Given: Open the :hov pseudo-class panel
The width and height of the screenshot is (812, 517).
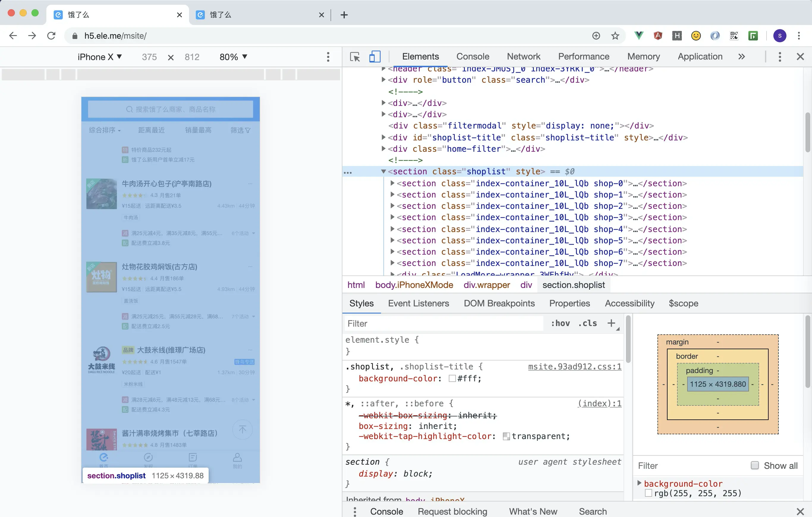Looking at the screenshot, I should pyautogui.click(x=561, y=323).
